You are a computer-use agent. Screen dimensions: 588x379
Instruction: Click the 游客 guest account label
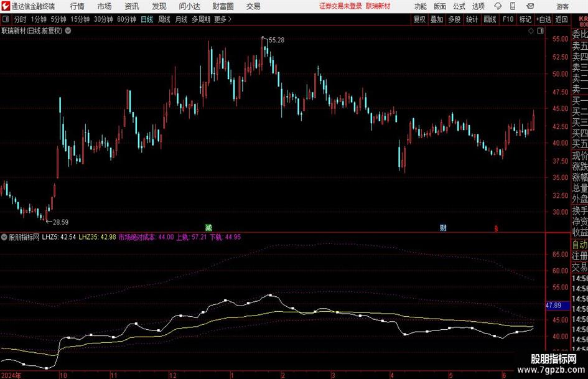coord(562,6)
